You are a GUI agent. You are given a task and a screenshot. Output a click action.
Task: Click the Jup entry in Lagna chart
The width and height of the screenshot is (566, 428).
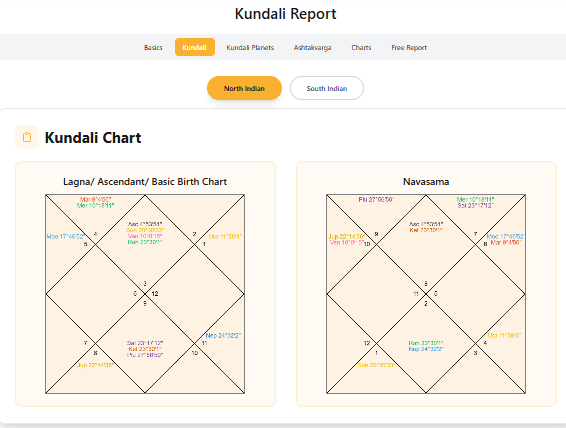95,365
